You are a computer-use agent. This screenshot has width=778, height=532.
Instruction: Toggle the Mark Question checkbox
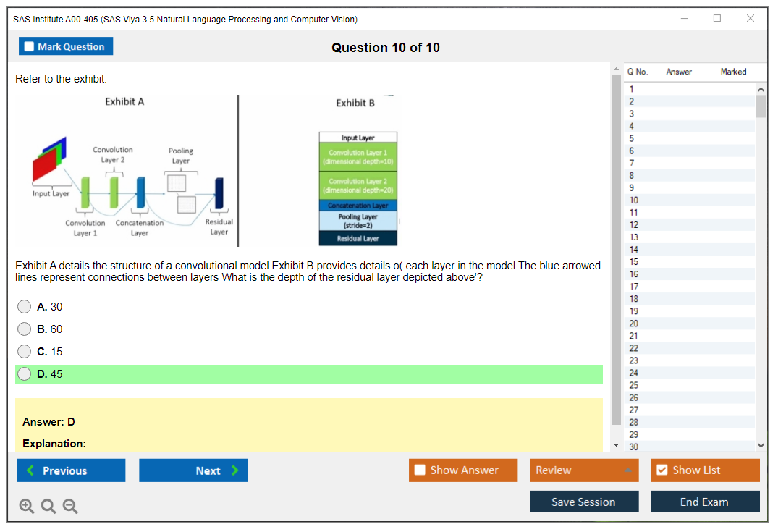[30, 47]
